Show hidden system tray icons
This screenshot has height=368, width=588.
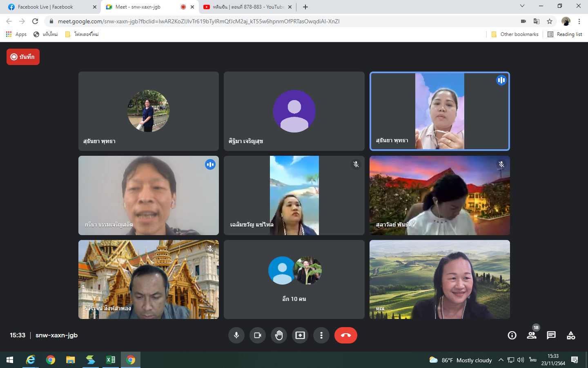(x=501, y=360)
